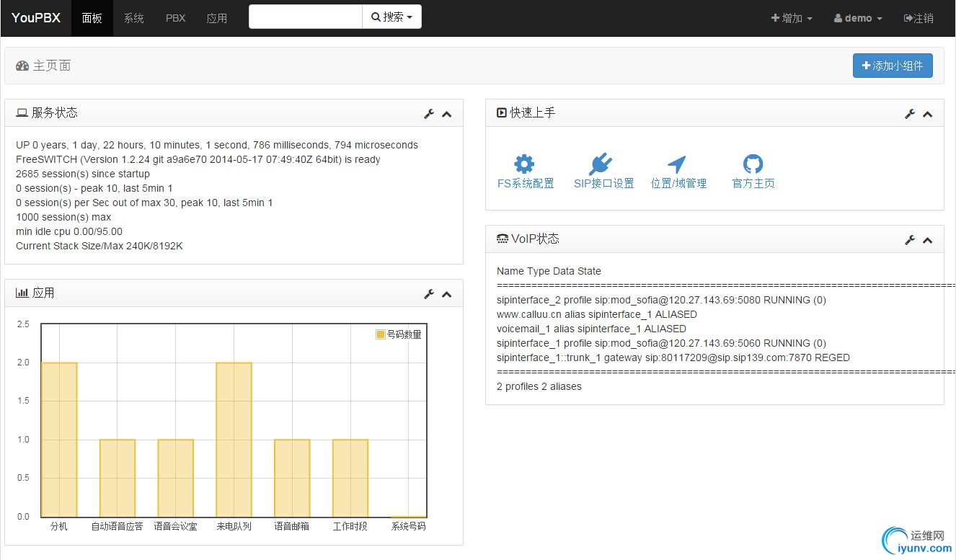Click wrench icon in 应用 panel

[x=429, y=294]
